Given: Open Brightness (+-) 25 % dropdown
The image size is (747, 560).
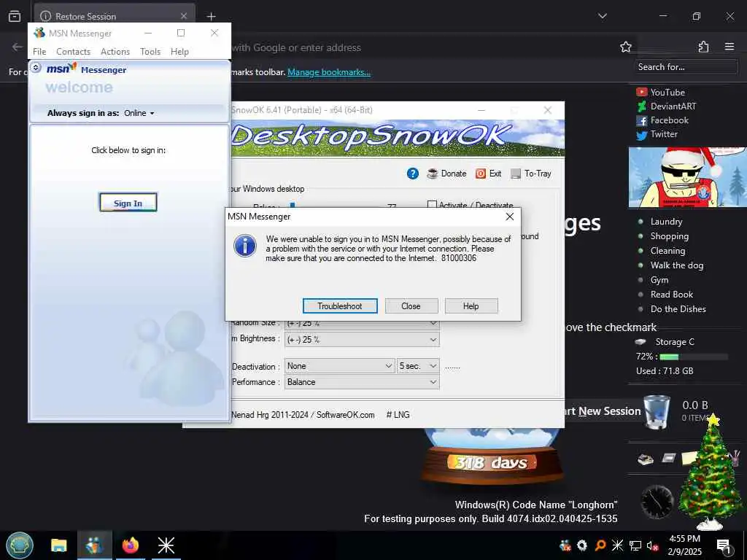Looking at the screenshot, I should click(x=362, y=340).
